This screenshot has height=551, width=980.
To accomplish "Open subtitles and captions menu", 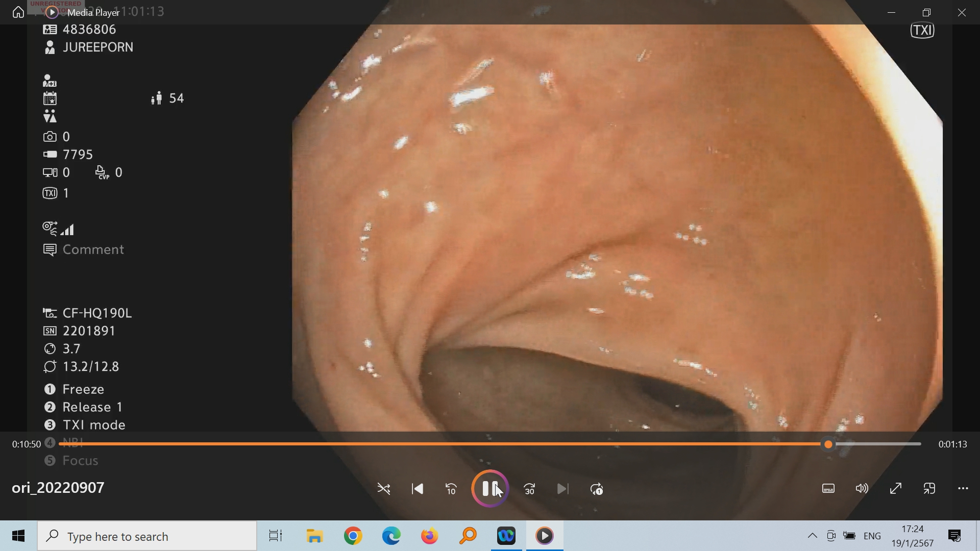I will [x=828, y=489].
